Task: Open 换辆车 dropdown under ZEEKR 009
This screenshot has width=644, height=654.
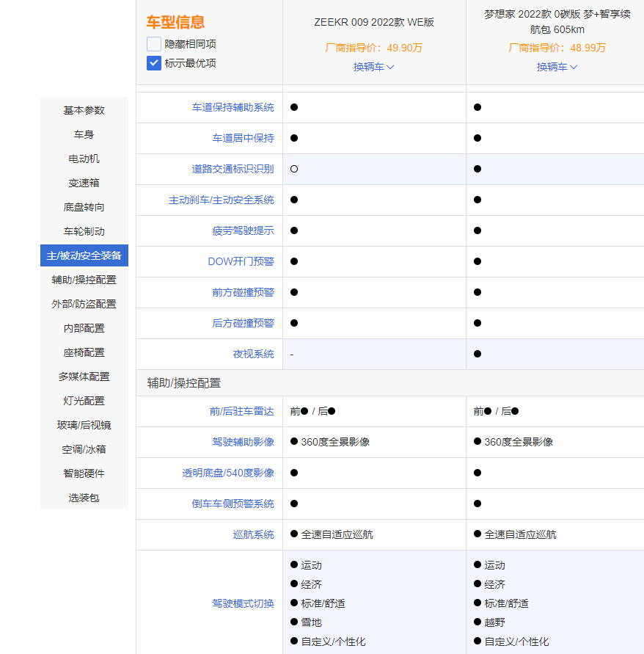Action: click(374, 67)
